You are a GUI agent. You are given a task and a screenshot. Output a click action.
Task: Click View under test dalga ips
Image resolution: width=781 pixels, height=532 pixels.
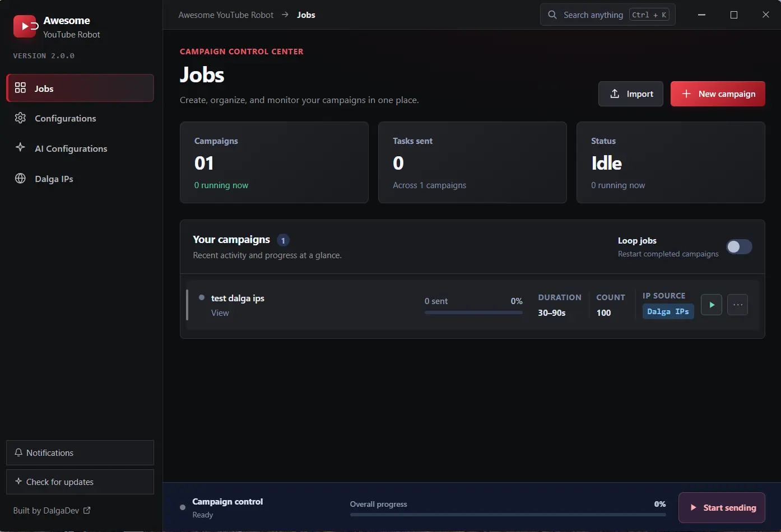pyautogui.click(x=220, y=313)
